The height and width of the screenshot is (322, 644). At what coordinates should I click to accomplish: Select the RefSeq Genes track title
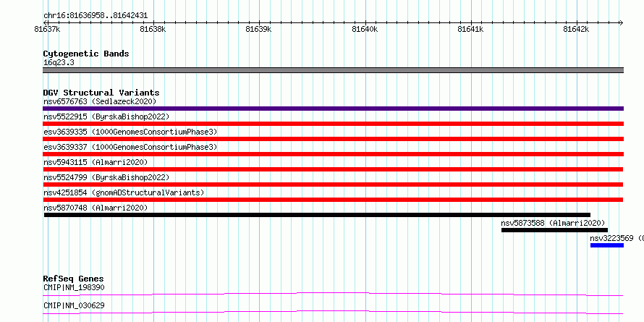coord(74,279)
